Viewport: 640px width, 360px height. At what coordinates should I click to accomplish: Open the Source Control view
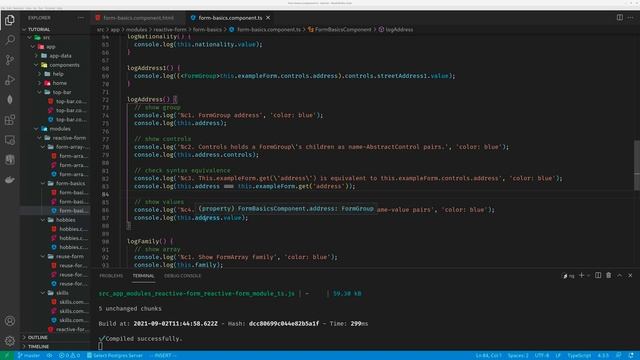(10, 60)
